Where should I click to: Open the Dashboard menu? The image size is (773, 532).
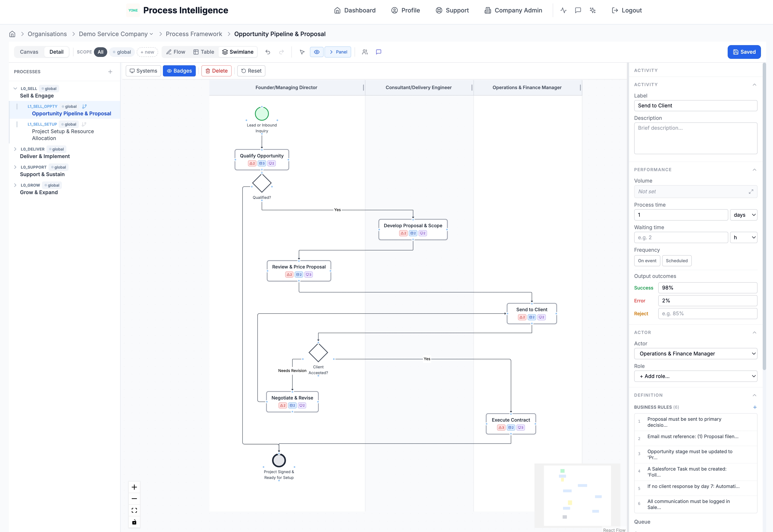point(355,10)
